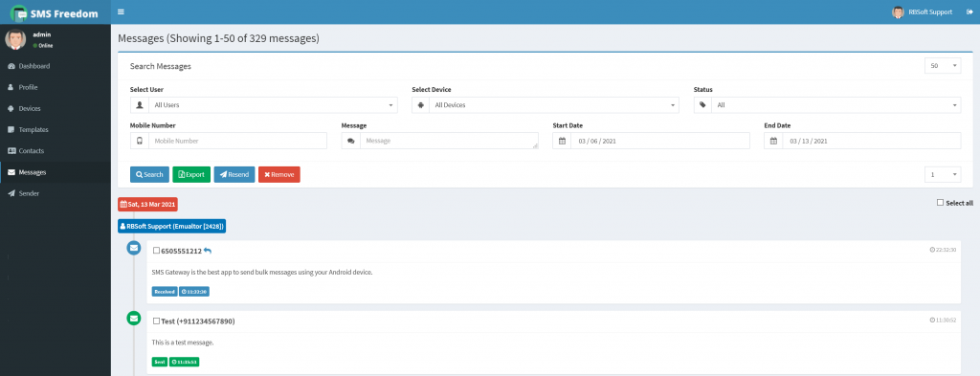Image resolution: width=980 pixels, height=376 pixels.
Task: Click the green envelope sent message icon
Action: [x=134, y=319]
